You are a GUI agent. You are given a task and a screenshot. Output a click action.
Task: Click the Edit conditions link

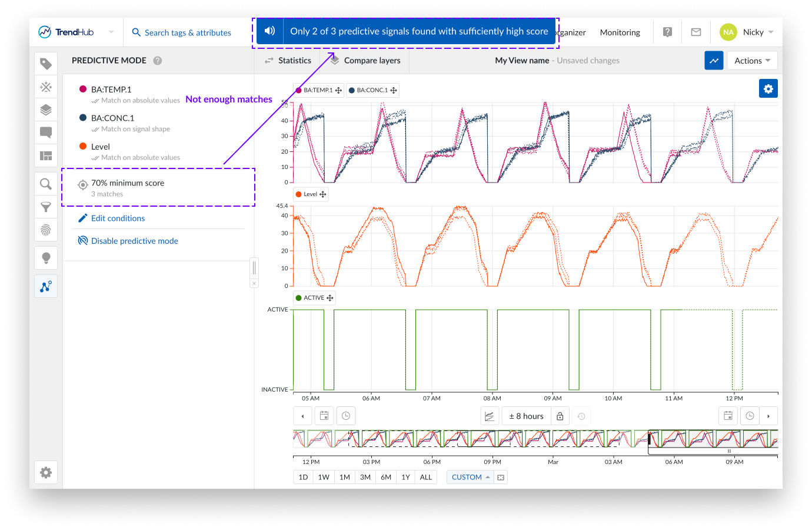point(118,218)
